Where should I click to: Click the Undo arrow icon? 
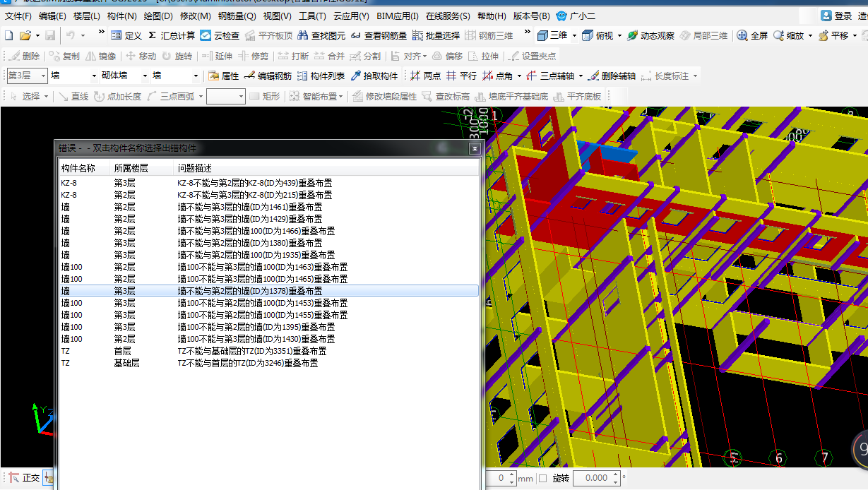70,35
